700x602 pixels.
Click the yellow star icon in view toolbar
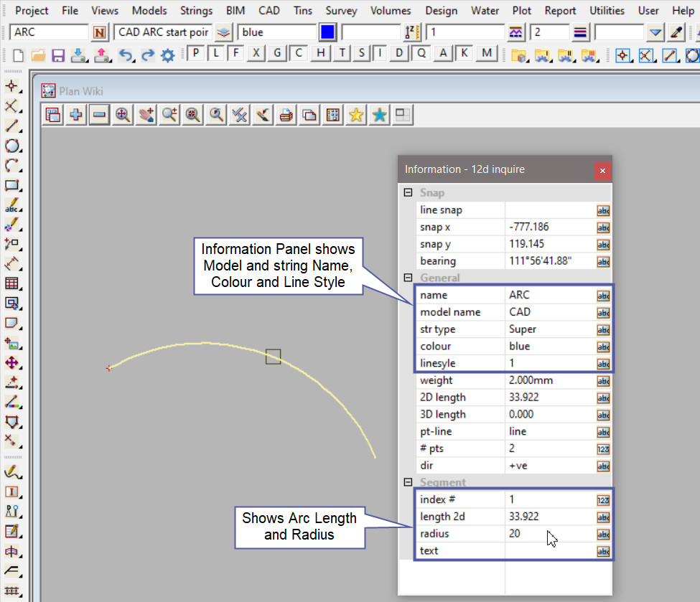(355, 115)
